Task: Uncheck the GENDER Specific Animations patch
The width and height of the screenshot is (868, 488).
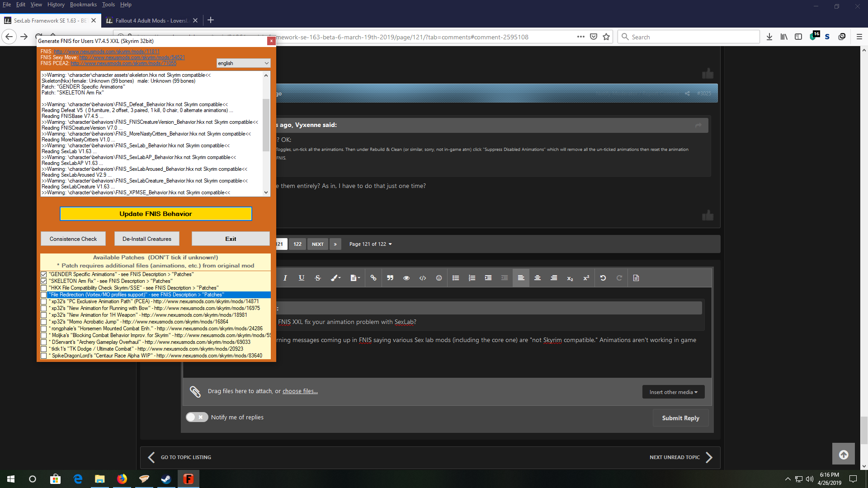Action: coord(44,274)
